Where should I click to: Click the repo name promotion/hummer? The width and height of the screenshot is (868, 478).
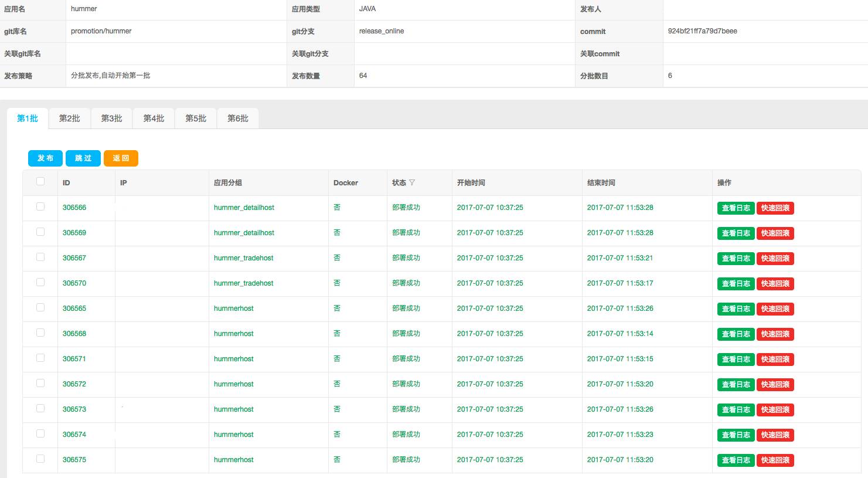point(101,31)
